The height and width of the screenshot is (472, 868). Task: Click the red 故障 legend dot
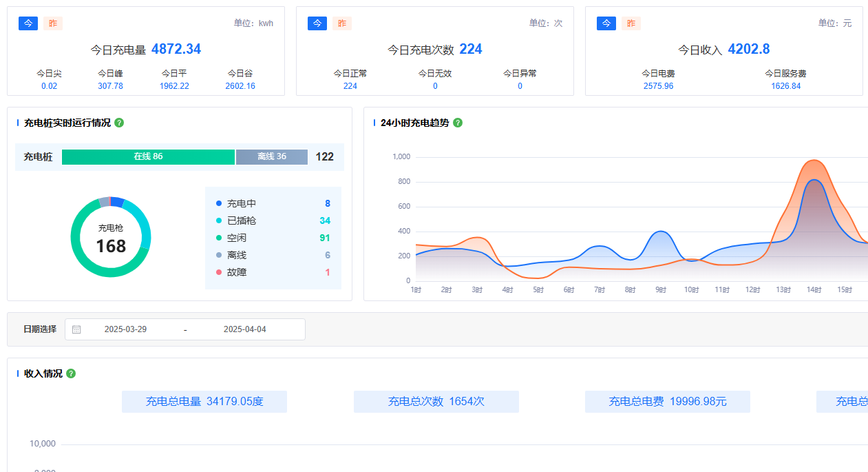click(x=218, y=272)
